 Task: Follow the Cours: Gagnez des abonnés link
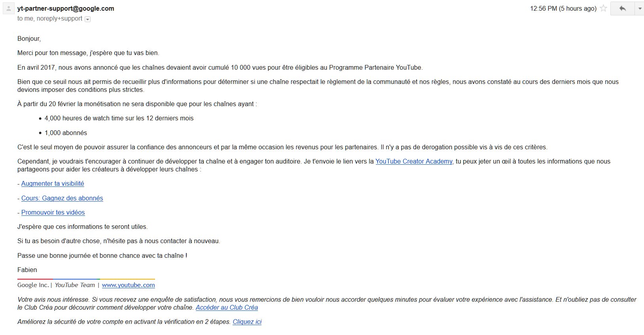click(x=62, y=198)
